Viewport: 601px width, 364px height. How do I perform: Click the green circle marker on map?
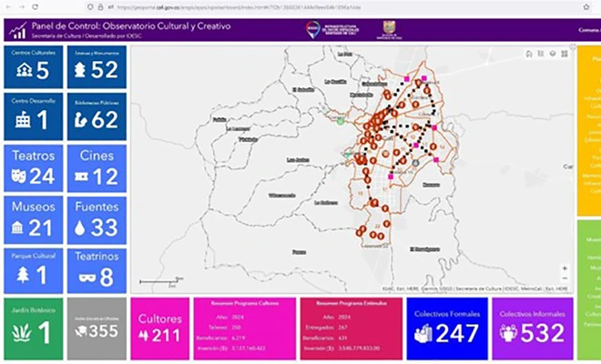pos(341,121)
